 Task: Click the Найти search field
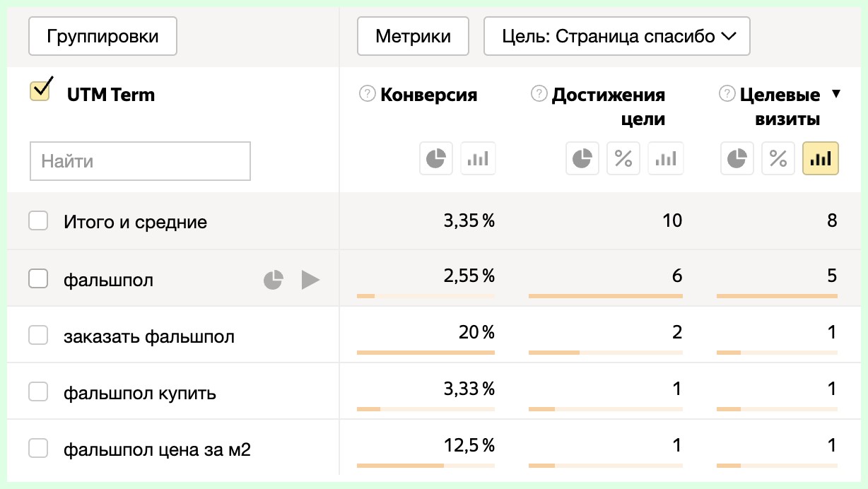140,161
